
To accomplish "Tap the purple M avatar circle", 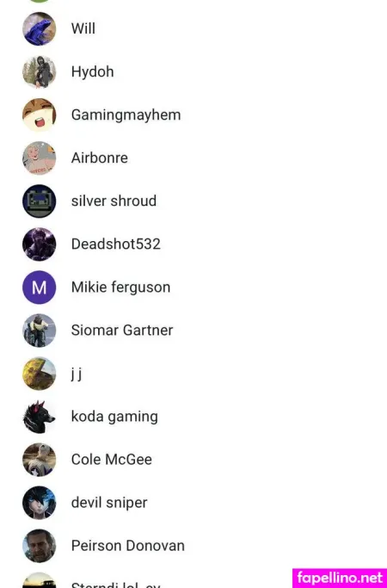I will coord(39,288).
